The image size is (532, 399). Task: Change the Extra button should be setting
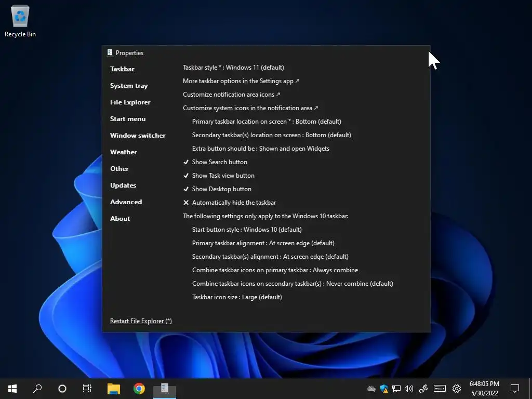point(261,149)
